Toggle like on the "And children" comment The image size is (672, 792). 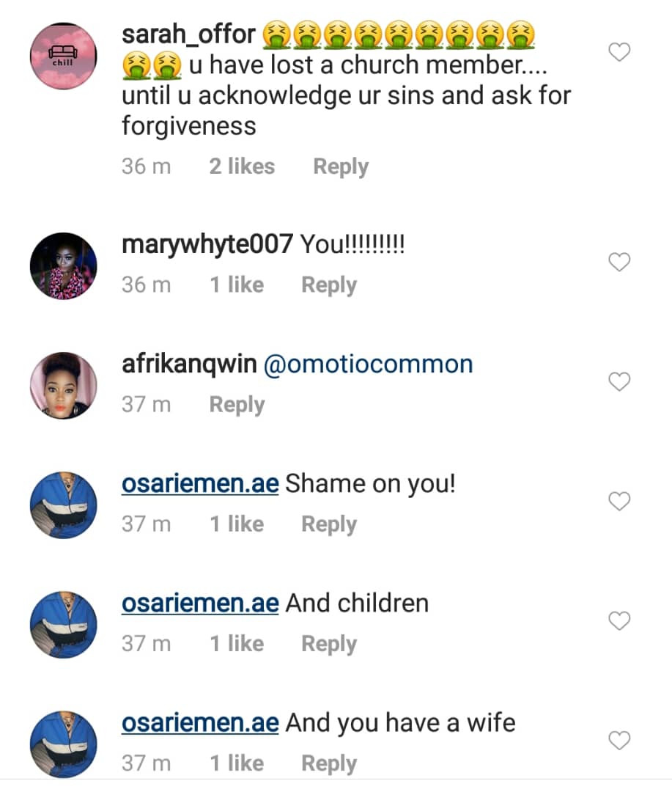click(620, 621)
